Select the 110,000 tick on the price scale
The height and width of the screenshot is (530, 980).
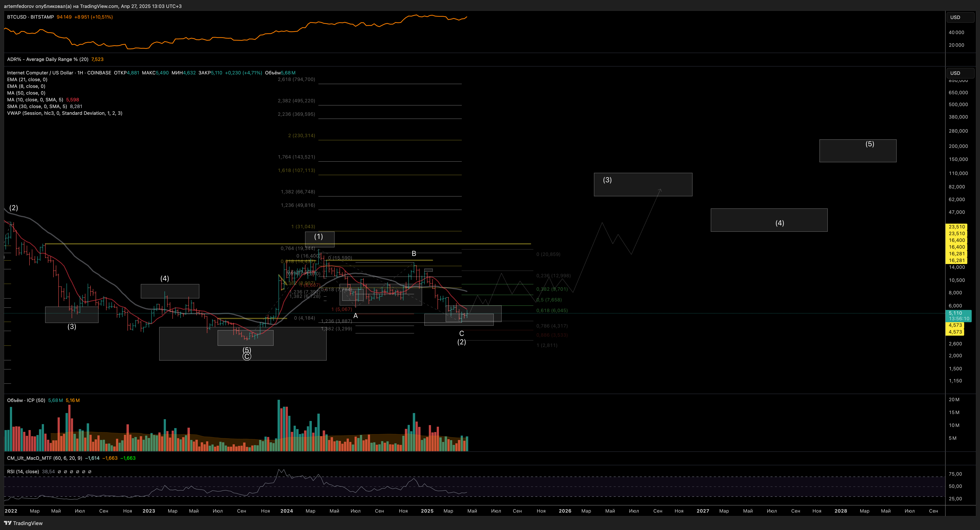(958, 173)
